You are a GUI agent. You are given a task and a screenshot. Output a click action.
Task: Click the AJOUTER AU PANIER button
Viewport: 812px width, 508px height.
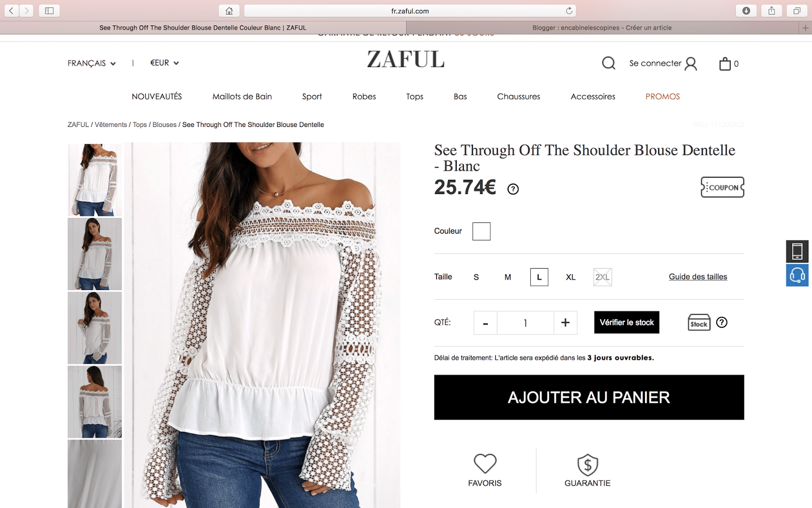tap(589, 397)
